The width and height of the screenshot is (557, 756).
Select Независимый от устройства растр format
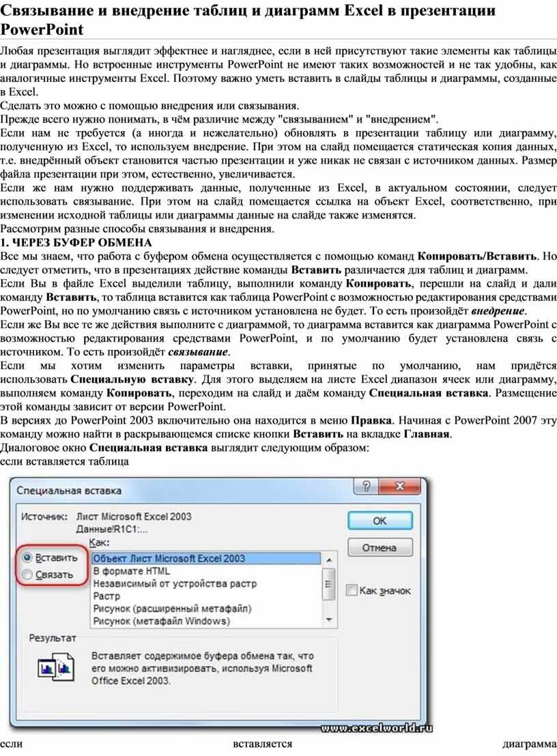point(206,583)
